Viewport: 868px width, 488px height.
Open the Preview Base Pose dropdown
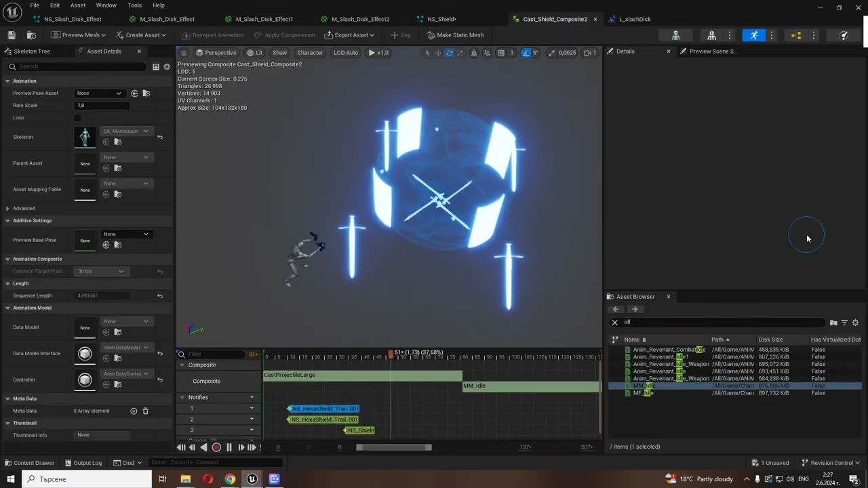[126, 234]
